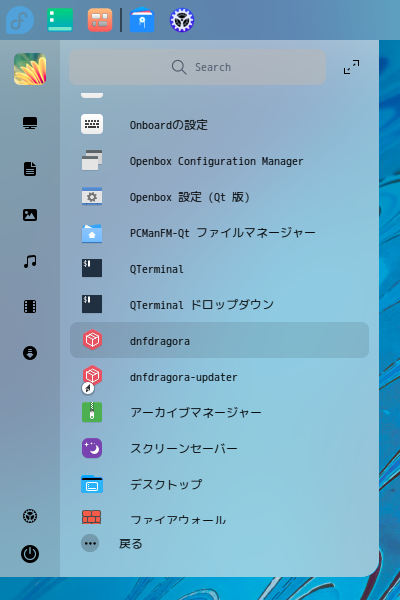This screenshot has width=400, height=600.
Task: Open Pictures folder from the sidebar
Action: coord(30,215)
